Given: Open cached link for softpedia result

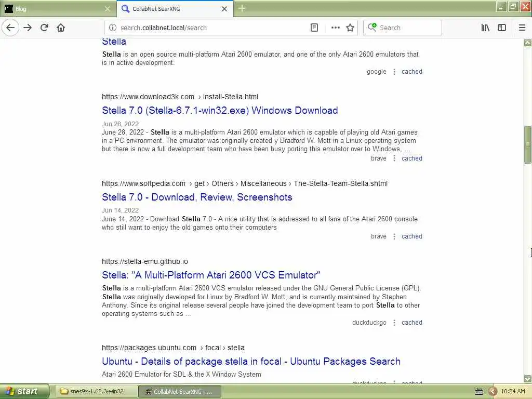Looking at the screenshot, I should coord(412,236).
